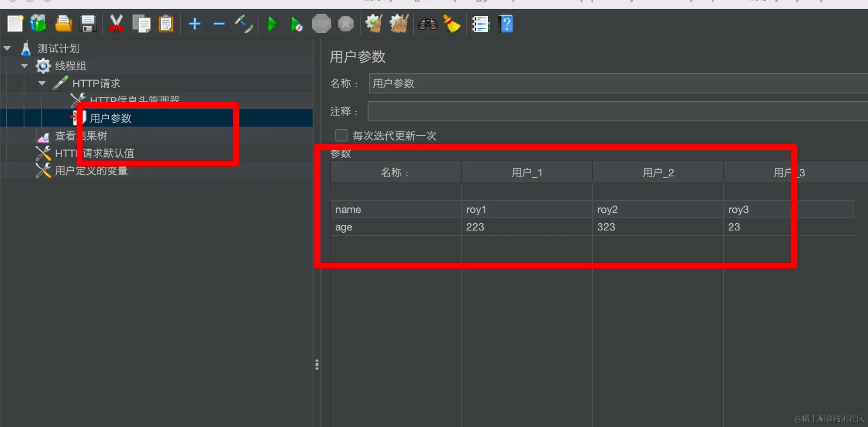This screenshot has height=427, width=868.
Task: Copy the selected element via toolbar
Action: pyautogui.click(x=141, y=24)
